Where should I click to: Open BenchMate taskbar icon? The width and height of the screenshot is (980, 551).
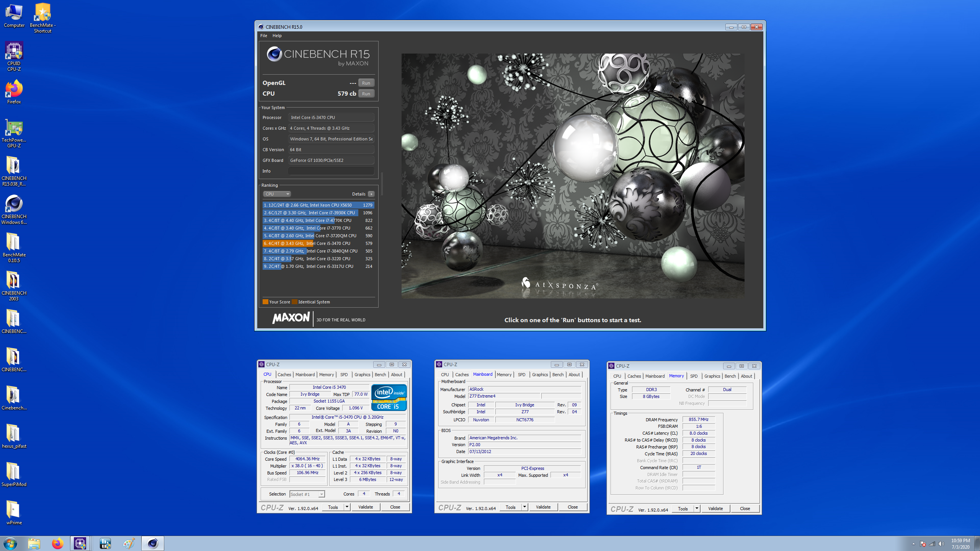click(x=105, y=543)
